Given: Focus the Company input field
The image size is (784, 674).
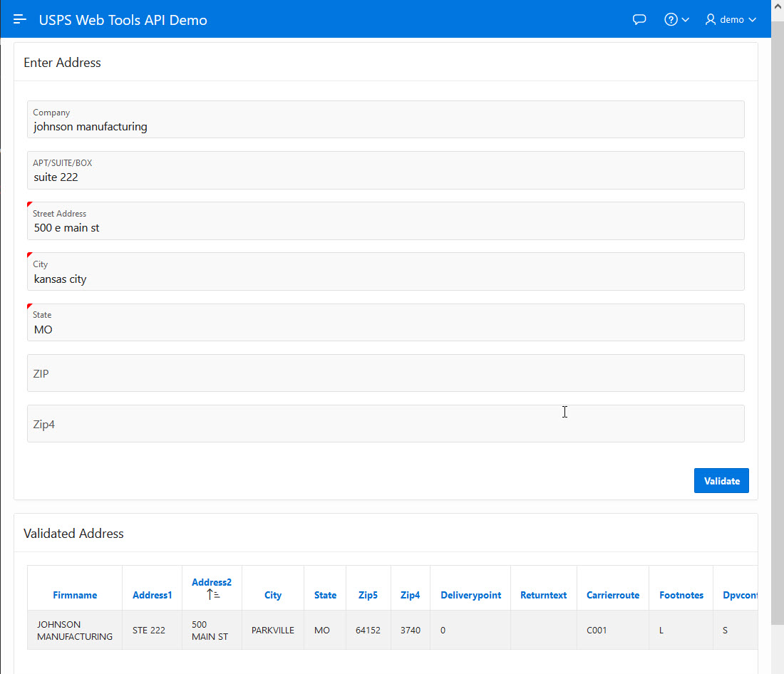Looking at the screenshot, I should (386, 120).
